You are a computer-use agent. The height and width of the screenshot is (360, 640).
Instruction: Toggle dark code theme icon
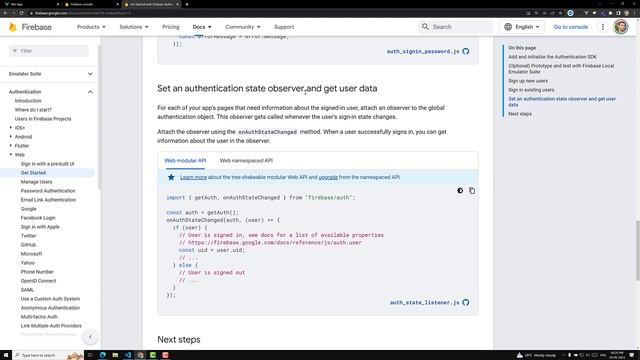460,191
